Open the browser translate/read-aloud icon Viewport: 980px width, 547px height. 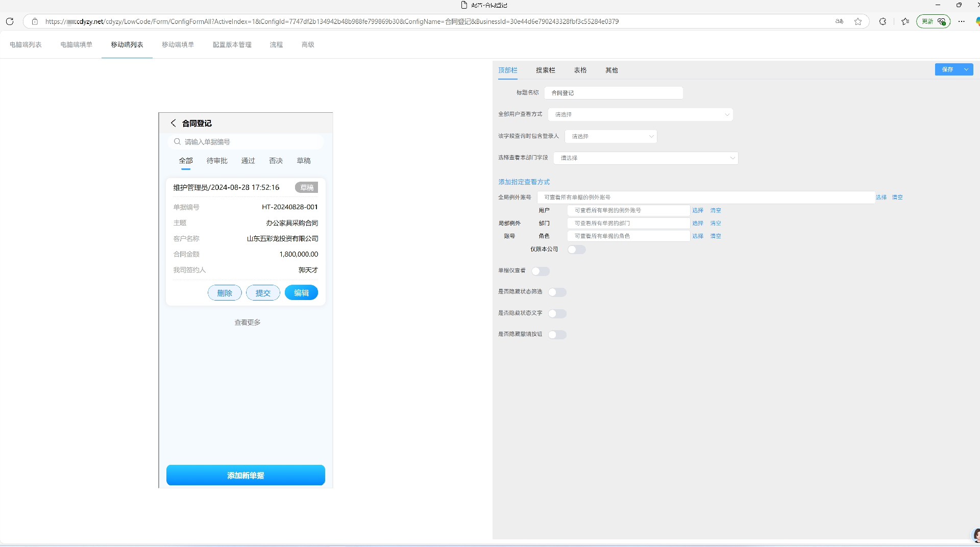pyautogui.click(x=839, y=21)
